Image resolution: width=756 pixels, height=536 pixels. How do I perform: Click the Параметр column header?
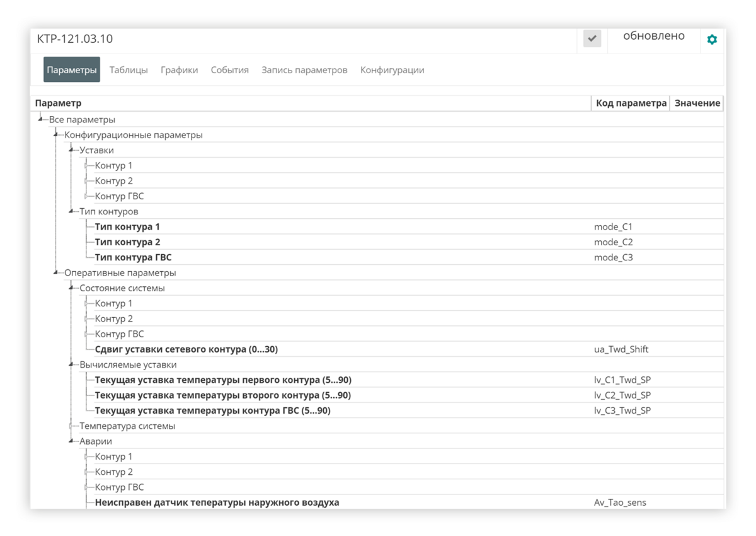59,103
